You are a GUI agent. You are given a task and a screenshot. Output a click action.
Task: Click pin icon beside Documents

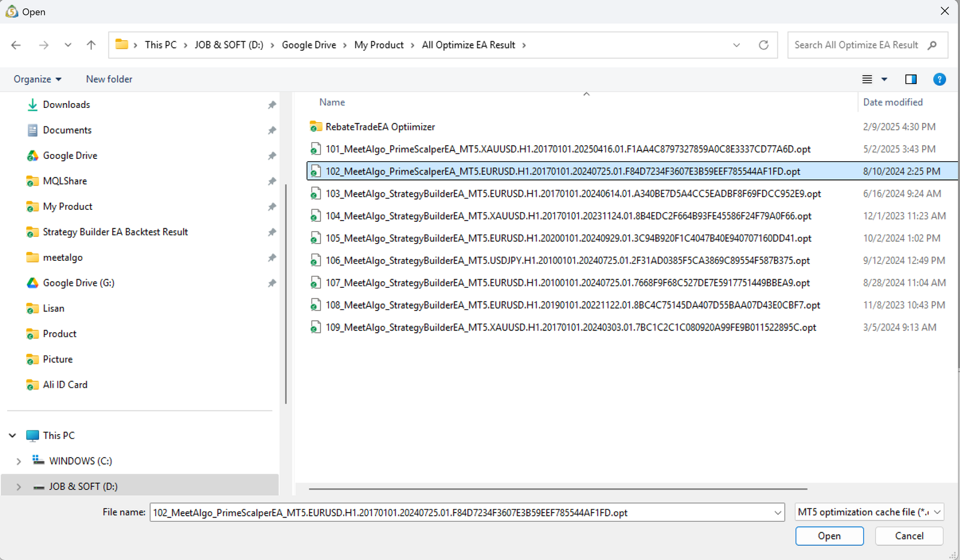272,130
